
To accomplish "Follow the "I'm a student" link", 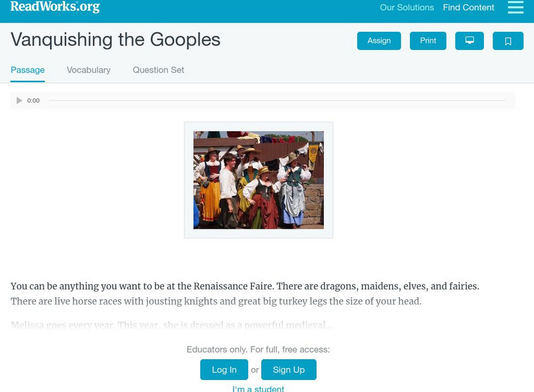I will (258, 388).
